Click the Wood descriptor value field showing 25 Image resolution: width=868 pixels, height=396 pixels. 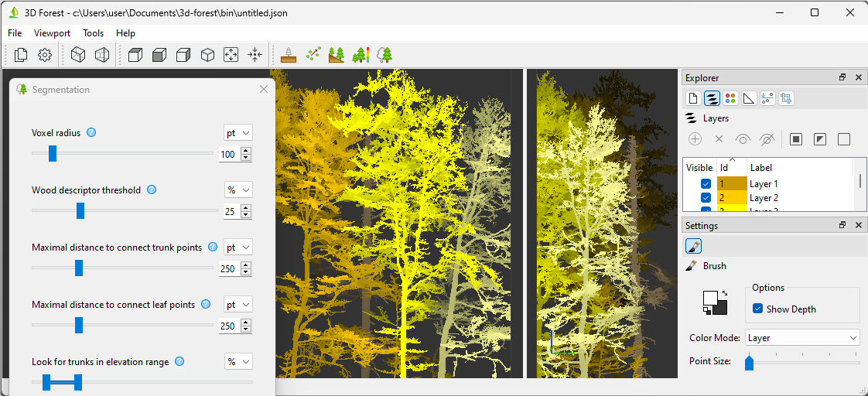(233, 211)
